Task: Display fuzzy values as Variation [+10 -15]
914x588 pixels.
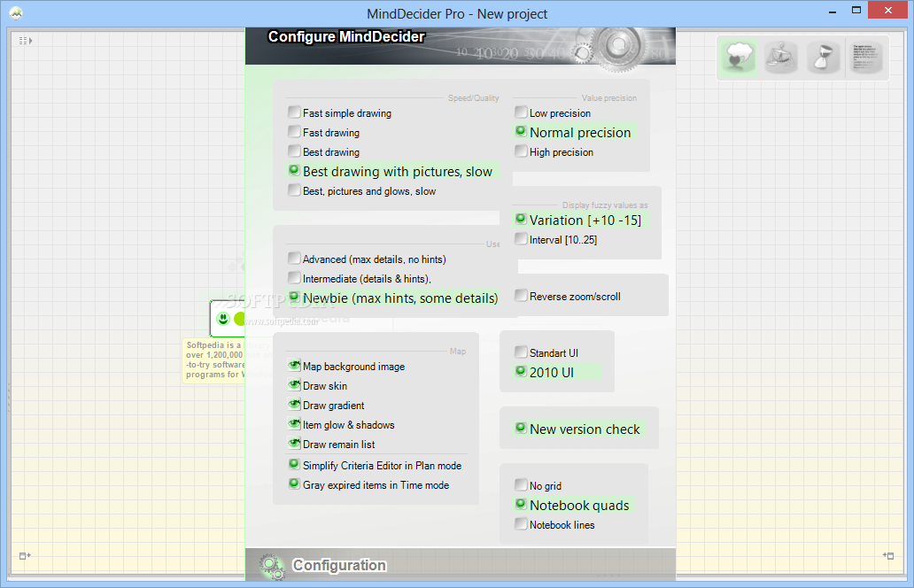Action: (x=579, y=220)
